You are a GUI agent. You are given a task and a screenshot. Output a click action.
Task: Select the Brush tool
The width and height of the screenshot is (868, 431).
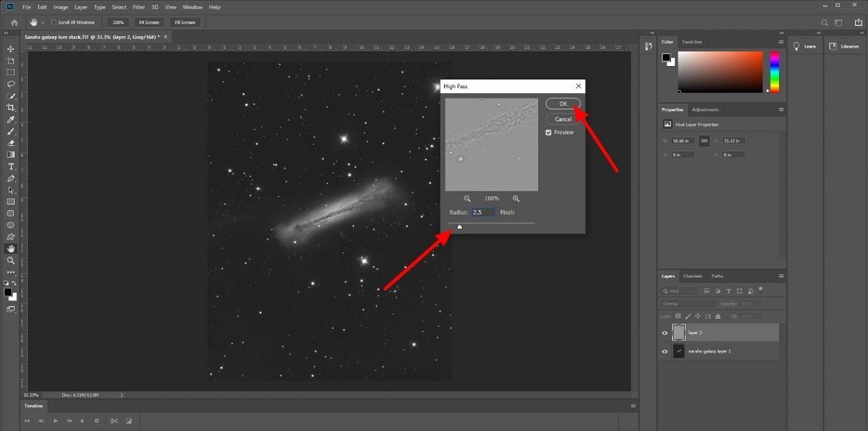click(x=11, y=131)
